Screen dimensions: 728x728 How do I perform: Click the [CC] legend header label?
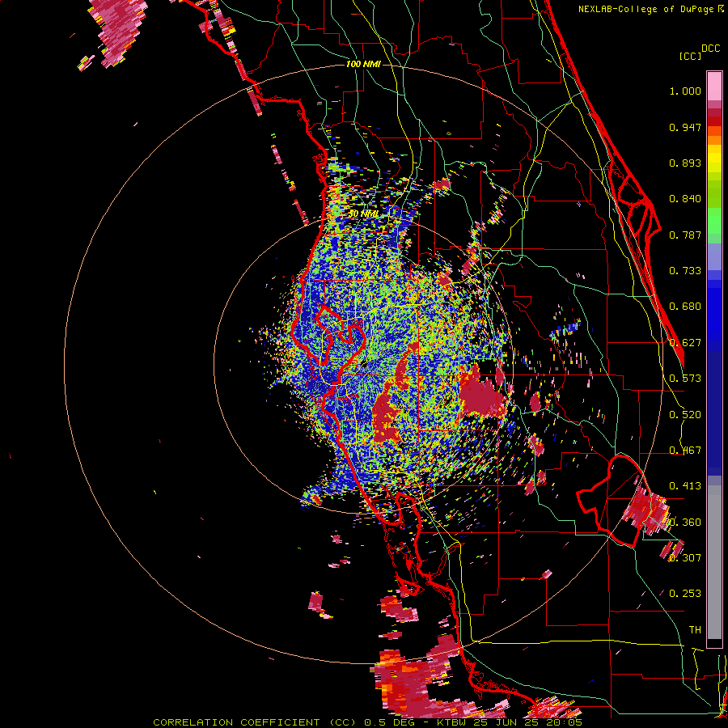coord(689,56)
